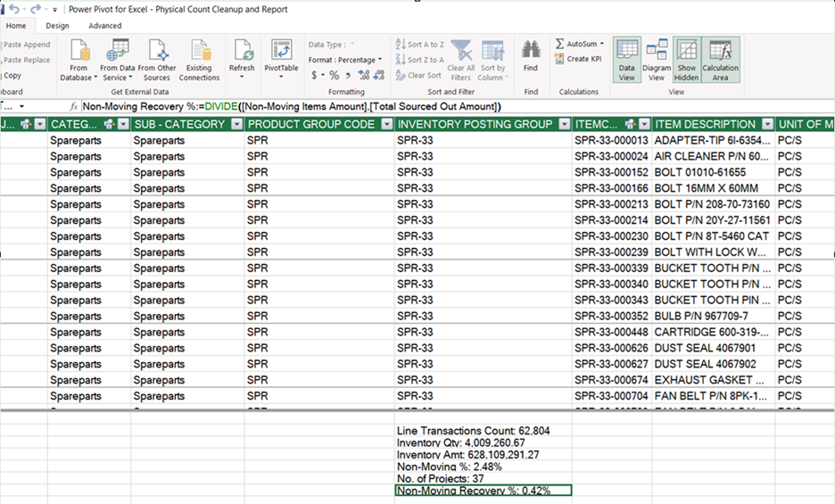Select 'Inventory Amt: 628,109,291.27' measure
Viewport: 835px width, 504px height.
[483, 454]
